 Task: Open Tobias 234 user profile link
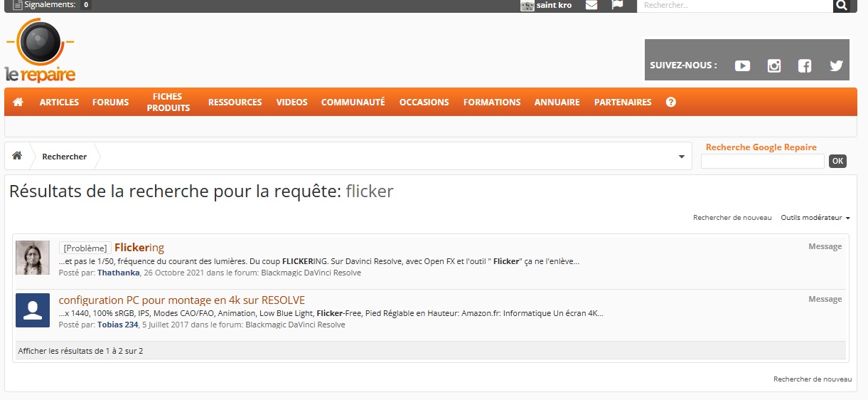(x=118, y=325)
